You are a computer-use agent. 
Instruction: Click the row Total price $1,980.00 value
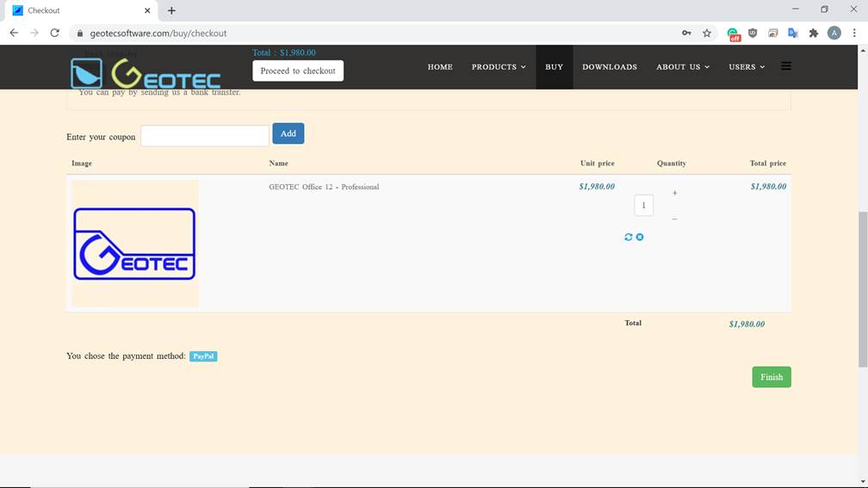pyautogui.click(x=768, y=187)
